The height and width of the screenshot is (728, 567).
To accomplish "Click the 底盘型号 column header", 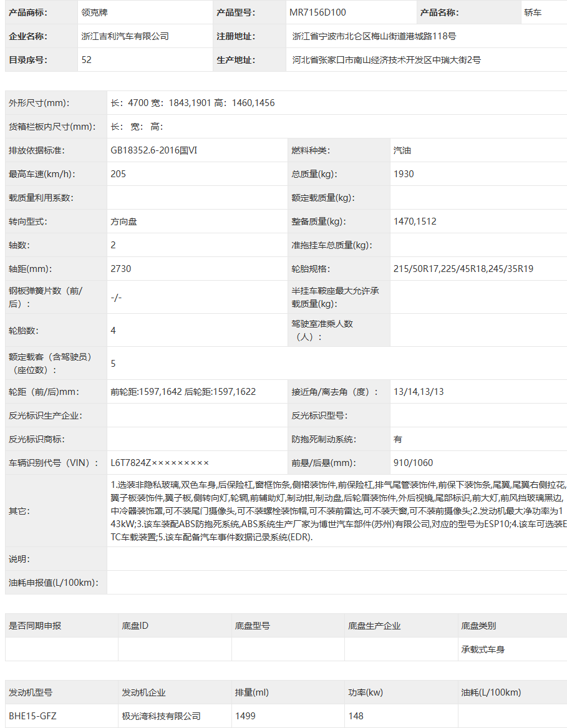I will [252, 626].
